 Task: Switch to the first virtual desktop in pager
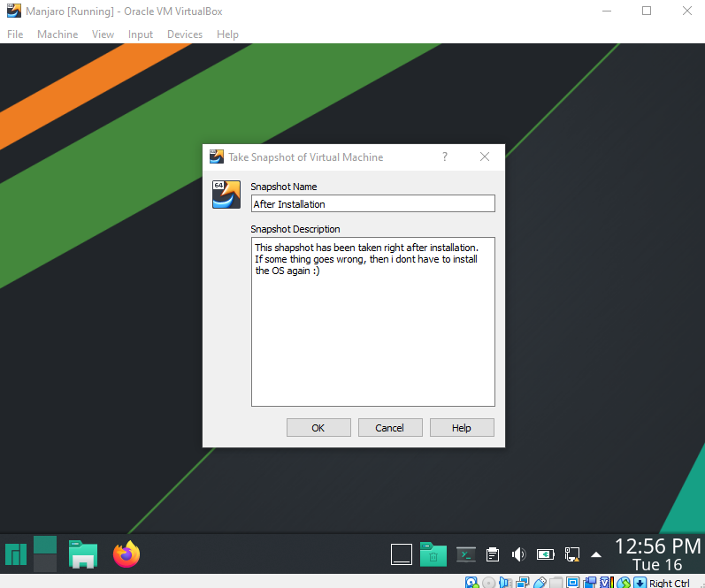click(x=45, y=545)
